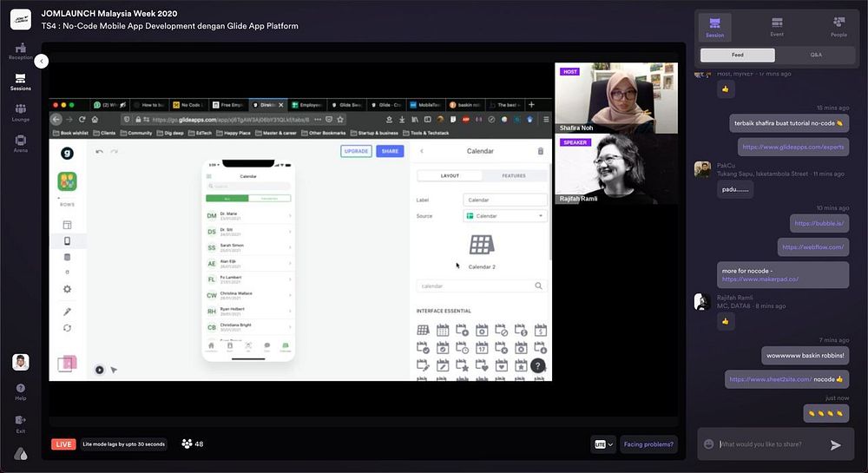The image size is (868, 473).
Task: Go back with Calendar panel left chevron
Action: [422, 151]
